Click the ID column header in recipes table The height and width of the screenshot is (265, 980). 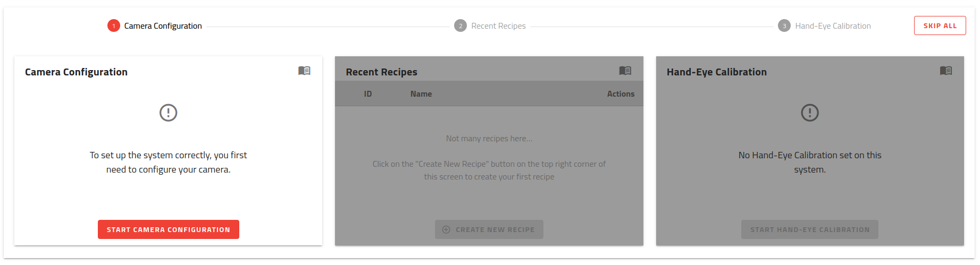367,94
